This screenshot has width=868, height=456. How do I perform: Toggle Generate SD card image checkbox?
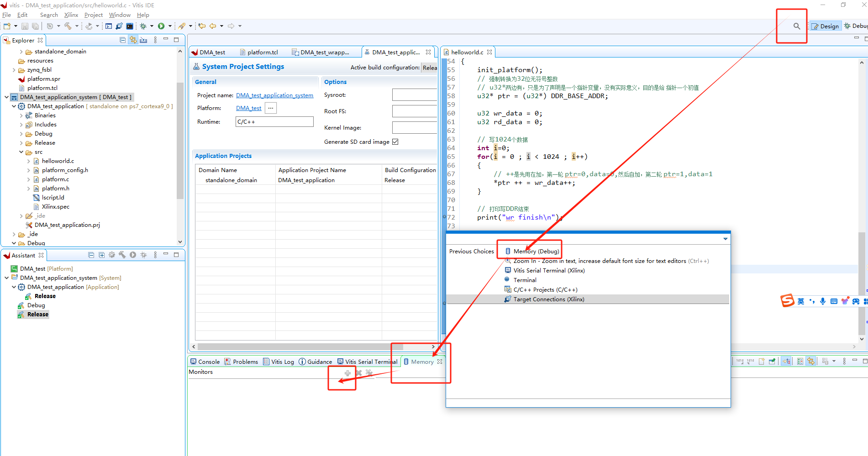[x=395, y=142]
